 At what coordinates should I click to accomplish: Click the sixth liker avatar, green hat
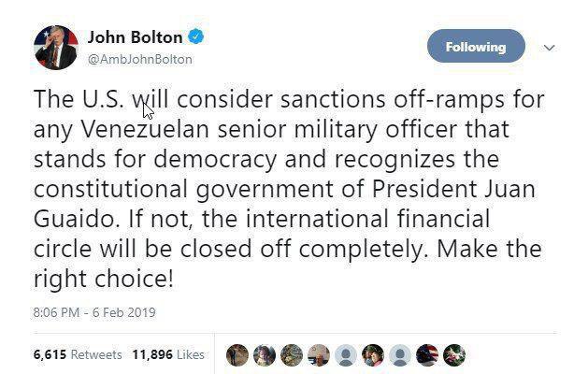click(373, 355)
